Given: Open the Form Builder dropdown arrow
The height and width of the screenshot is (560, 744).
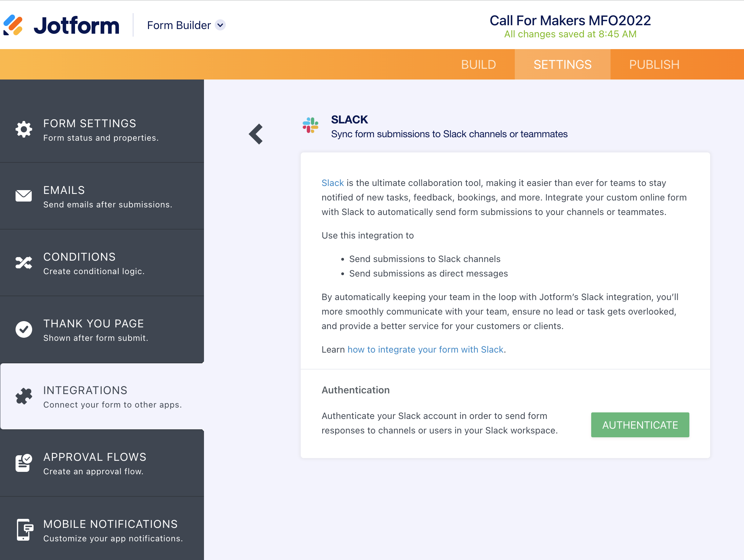Looking at the screenshot, I should click(220, 25).
